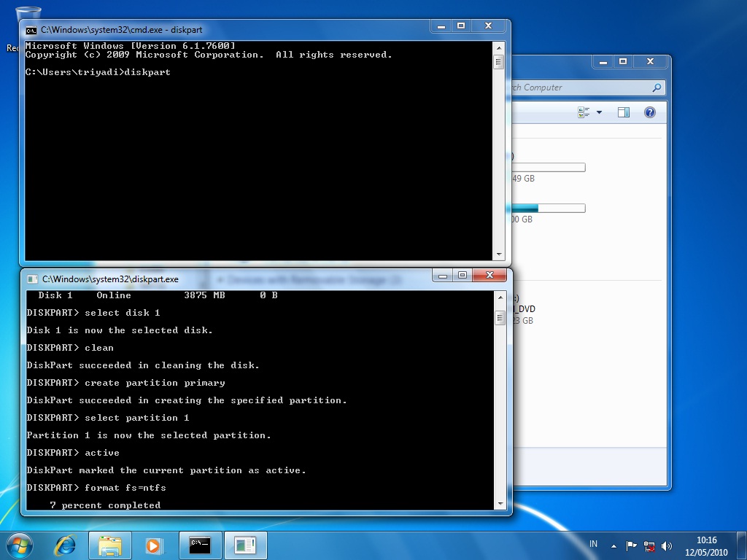The image size is (747, 560).
Task: Click the scroll up arrow in cmd.exe window
Action: (499, 47)
